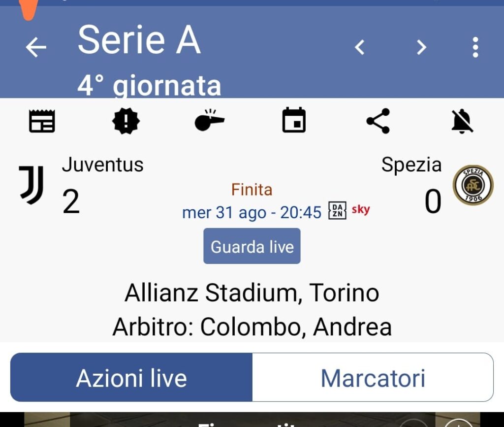Tap the sky broadcaster logo
Screen dimensions: 504x427
pos(361,210)
